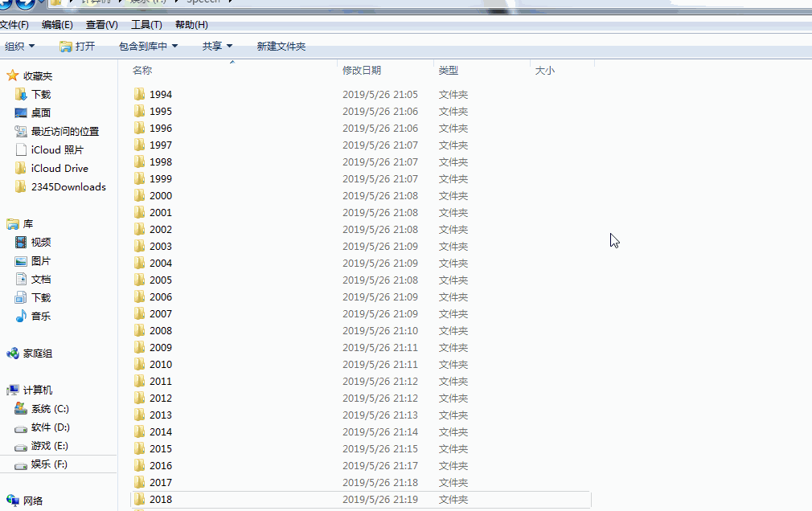Image resolution: width=812 pixels, height=511 pixels.
Task: Open the 工具(T) menu
Action: tap(146, 25)
